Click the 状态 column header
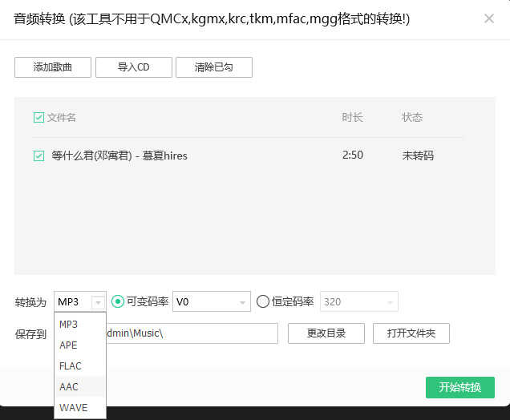510x420 pixels. click(x=412, y=117)
